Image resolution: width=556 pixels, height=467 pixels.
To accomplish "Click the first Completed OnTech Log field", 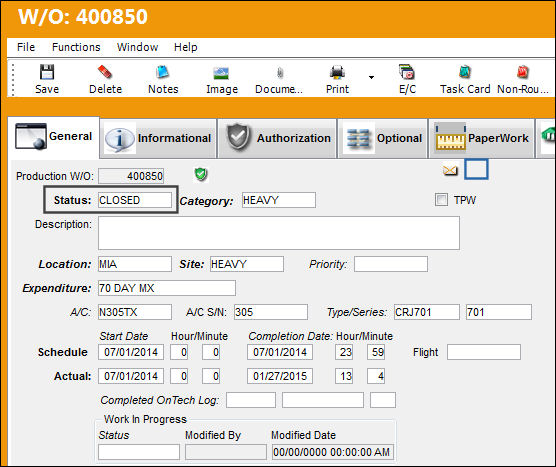I will tap(251, 400).
